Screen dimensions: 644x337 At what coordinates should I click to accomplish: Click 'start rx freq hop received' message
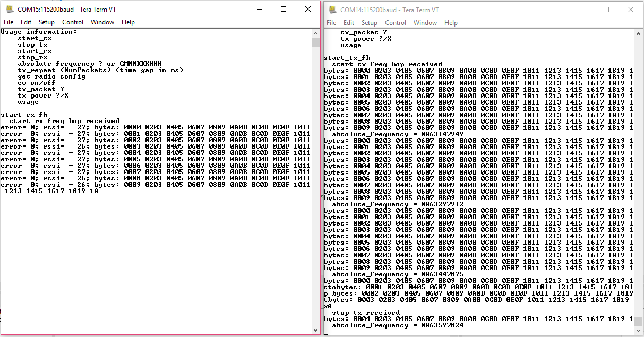click(64, 121)
